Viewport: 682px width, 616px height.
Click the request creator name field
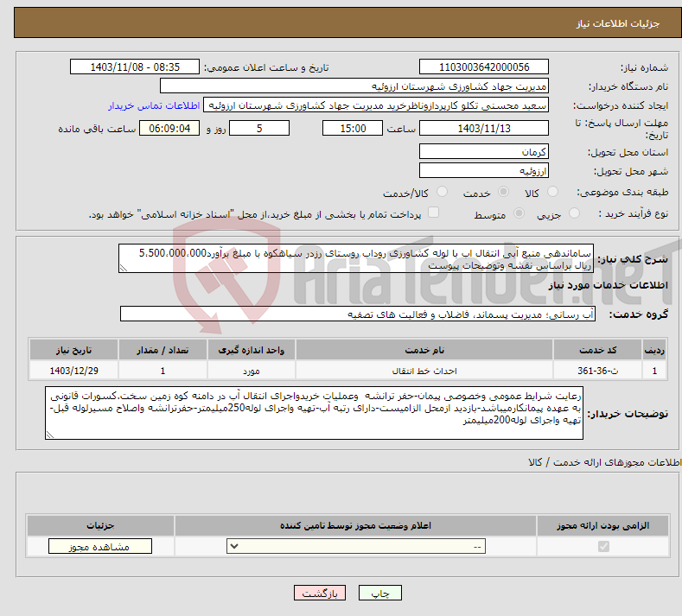(376, 105)
